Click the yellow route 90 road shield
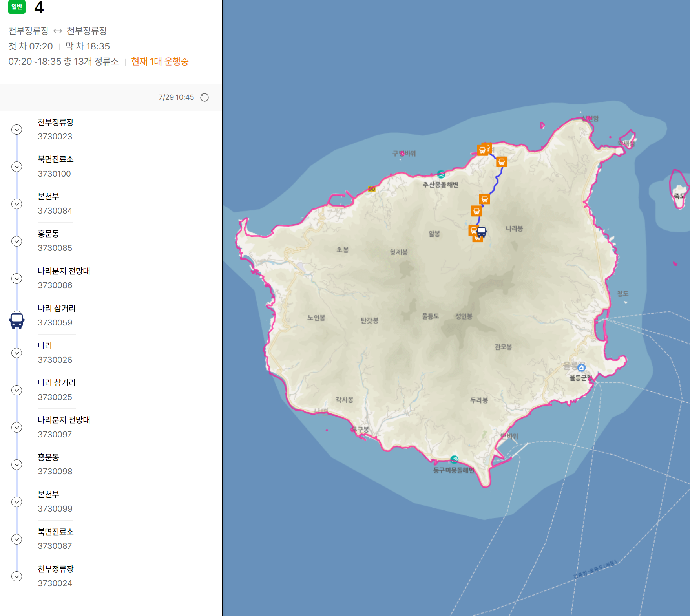690x616 pixels. click(x=372, y=189)
